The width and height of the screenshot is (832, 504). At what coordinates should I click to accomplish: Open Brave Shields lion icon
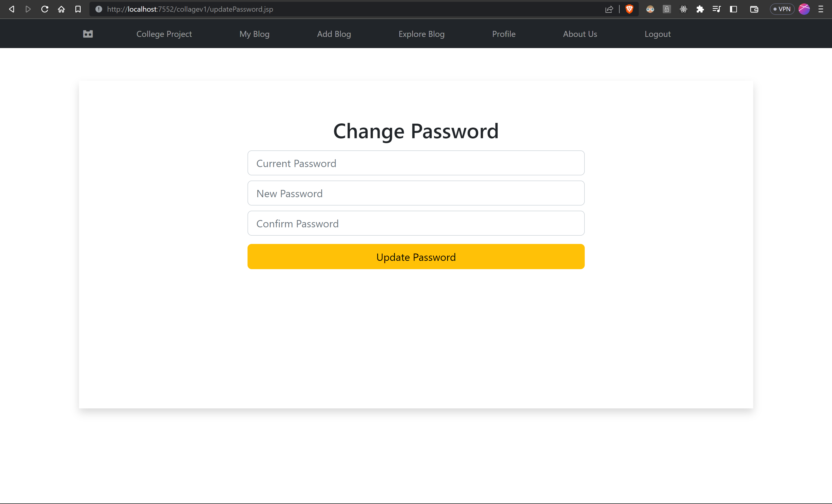[629, 9]
